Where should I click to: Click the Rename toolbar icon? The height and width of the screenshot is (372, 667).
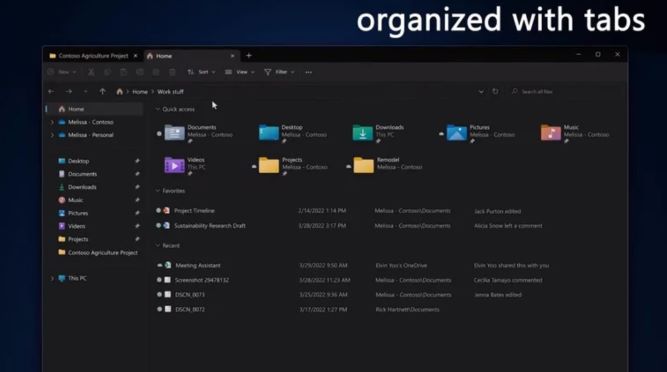[x=140, y=72]
